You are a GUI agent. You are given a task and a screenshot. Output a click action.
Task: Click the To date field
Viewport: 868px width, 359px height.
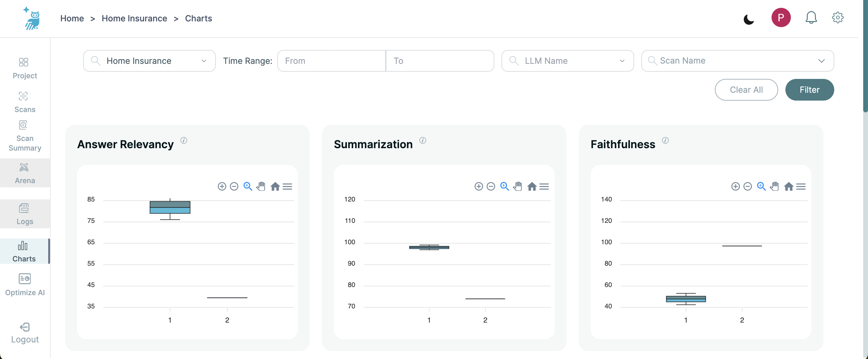click(x=440, y=61)
